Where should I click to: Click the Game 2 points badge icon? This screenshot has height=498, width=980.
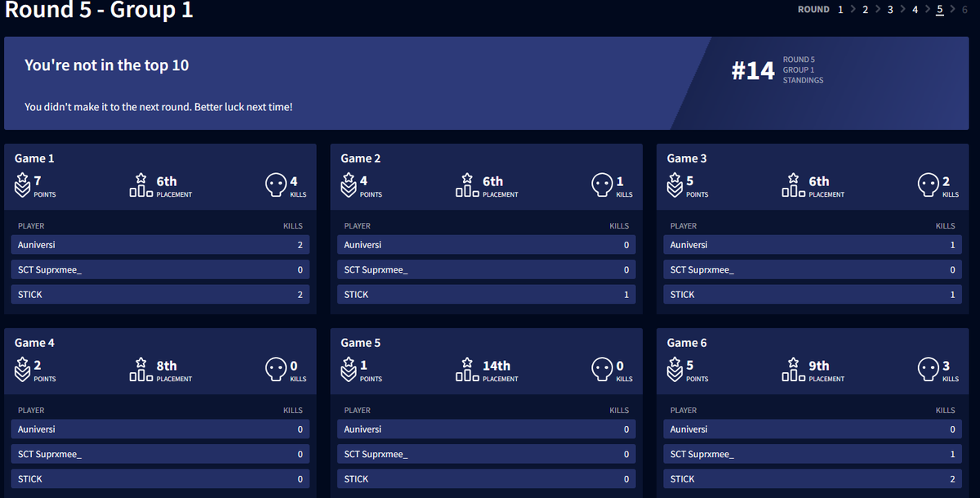349,186
